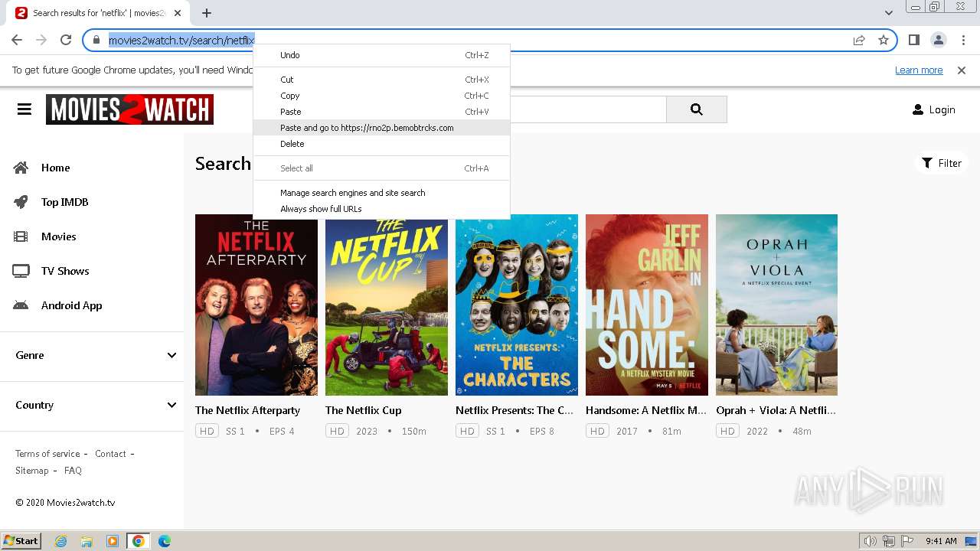This screenshot has width=980, height=551.
Task: Click the Android App robot icon
Action: [21, 305]
